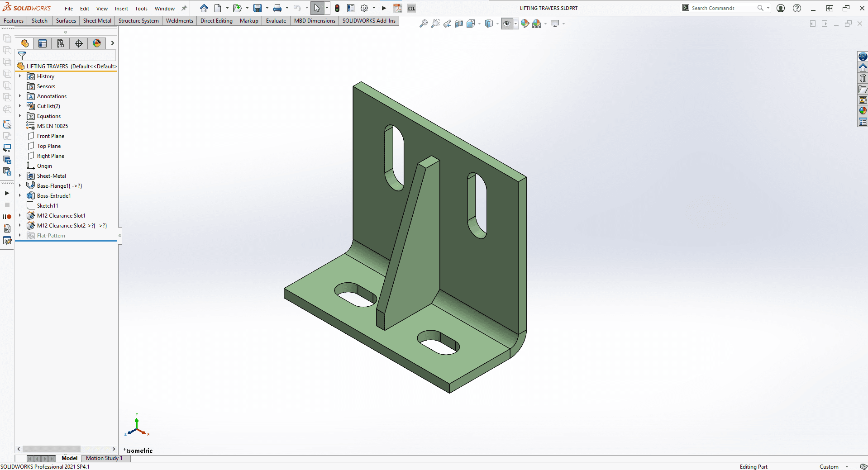Expand the Sheet-Metal feature node
This screenshot has width=868, height=470.
[19, 176]
